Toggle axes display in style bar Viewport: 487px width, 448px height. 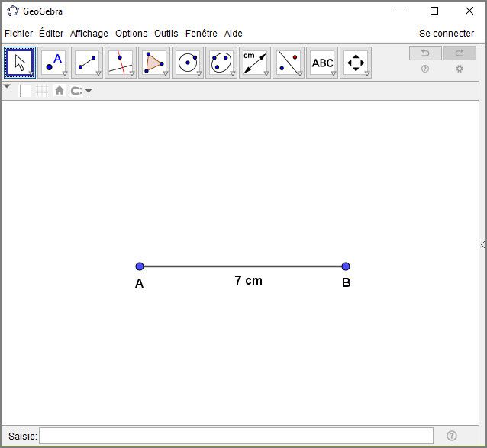(x=24, y=91)
